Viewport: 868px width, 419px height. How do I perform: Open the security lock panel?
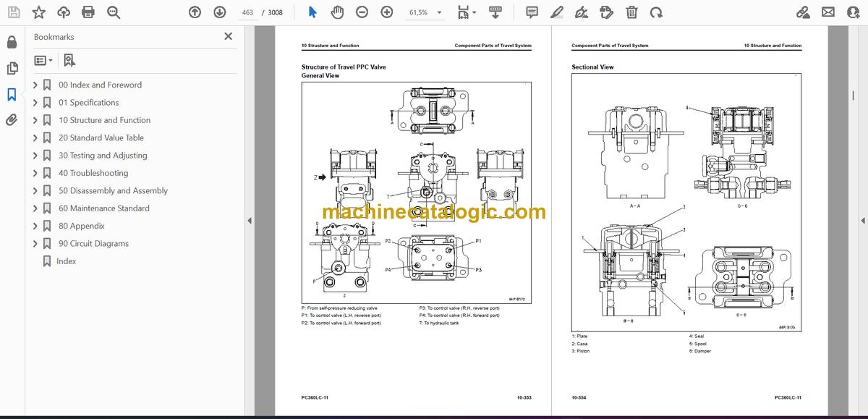pyautogui.click(x=12, y=42)
